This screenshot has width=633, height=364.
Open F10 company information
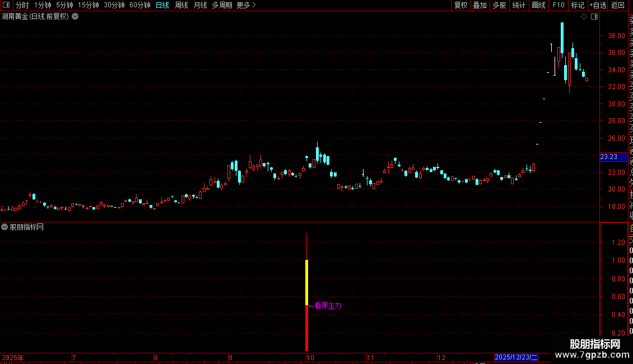558,5
